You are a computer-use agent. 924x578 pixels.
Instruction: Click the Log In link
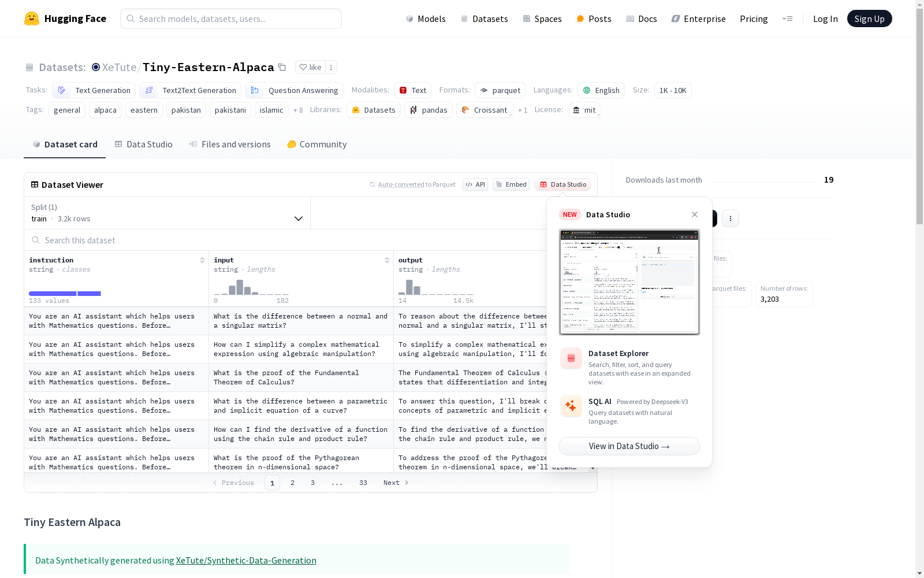click(825, 18)
